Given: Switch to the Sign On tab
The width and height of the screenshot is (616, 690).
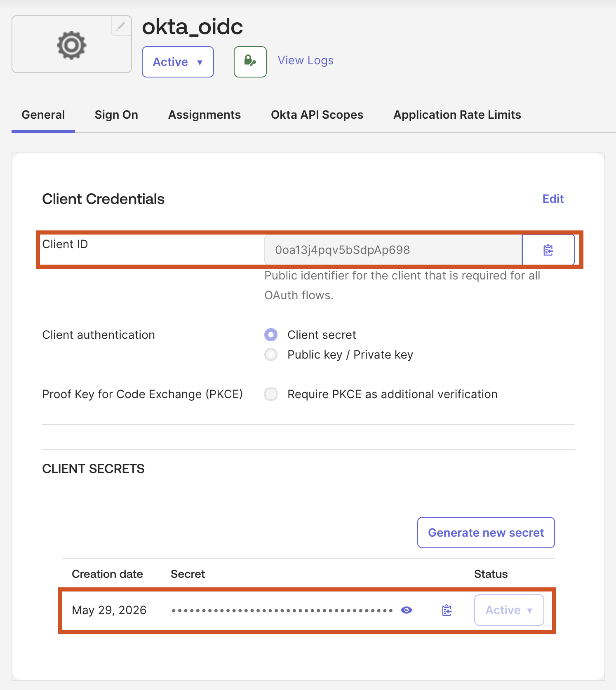Looking at the screenshot, I should tap(116, 115).
